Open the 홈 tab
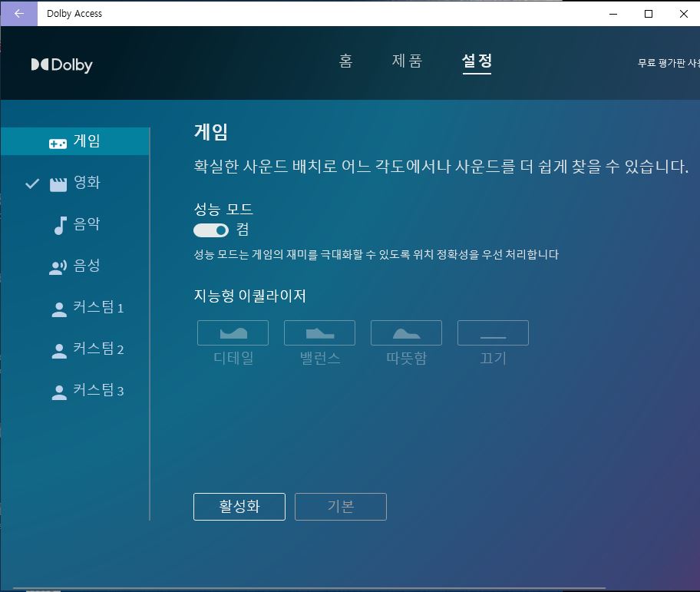Viewport: 700px width, 592px height. pos(345,61)
